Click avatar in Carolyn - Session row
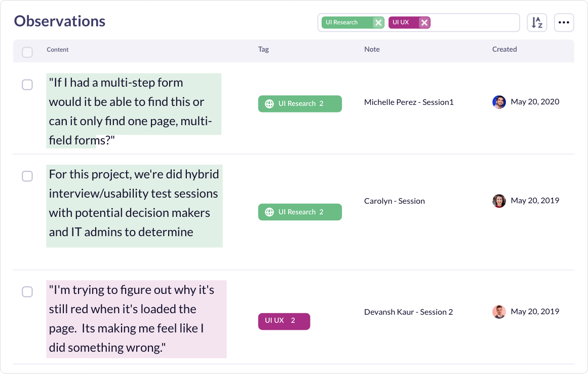588x374 pixels. (499, 201)
